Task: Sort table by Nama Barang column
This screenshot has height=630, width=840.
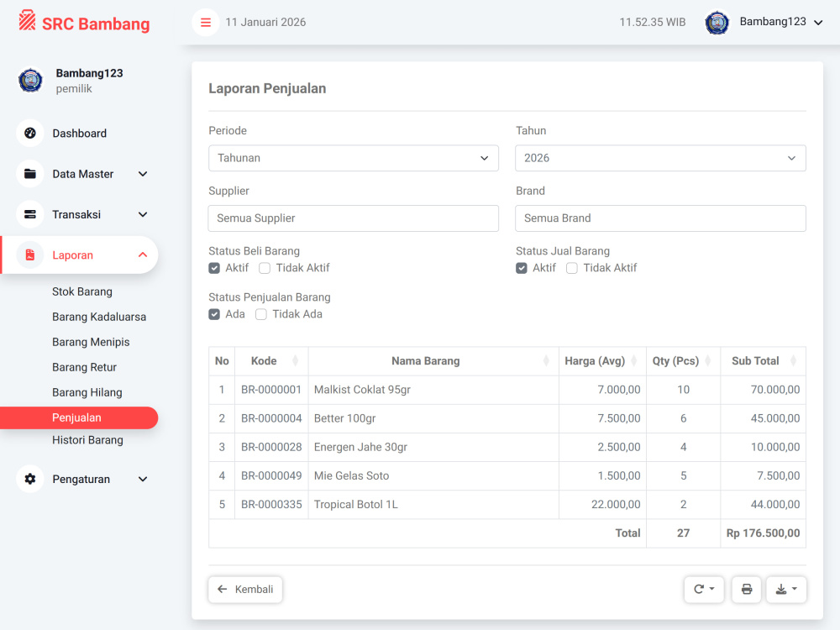Action: pos(546,361)
